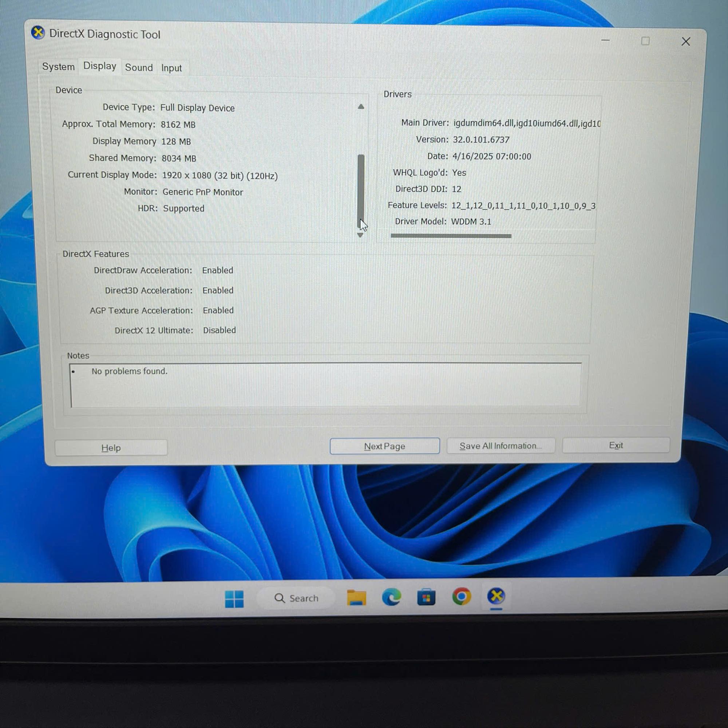Image resolution: width=728 pixels, height=728 pixels.
Task: Click Save All Information button
Action: tap(500, 446)
